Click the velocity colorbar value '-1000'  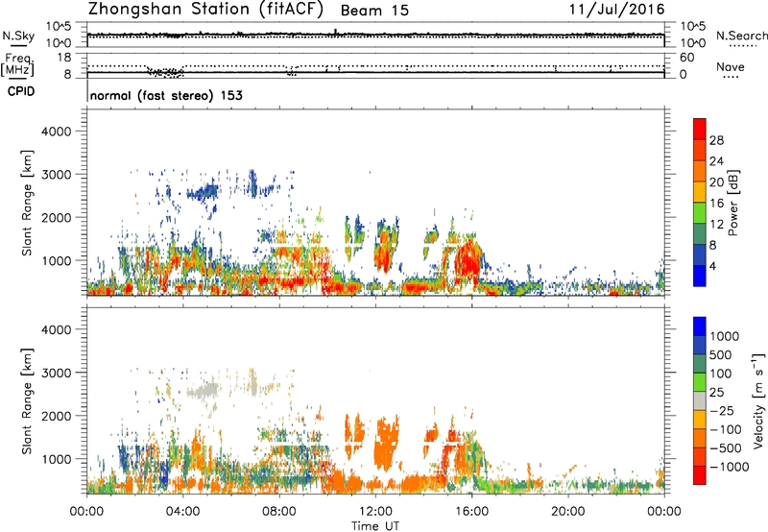tap(730, 467)
